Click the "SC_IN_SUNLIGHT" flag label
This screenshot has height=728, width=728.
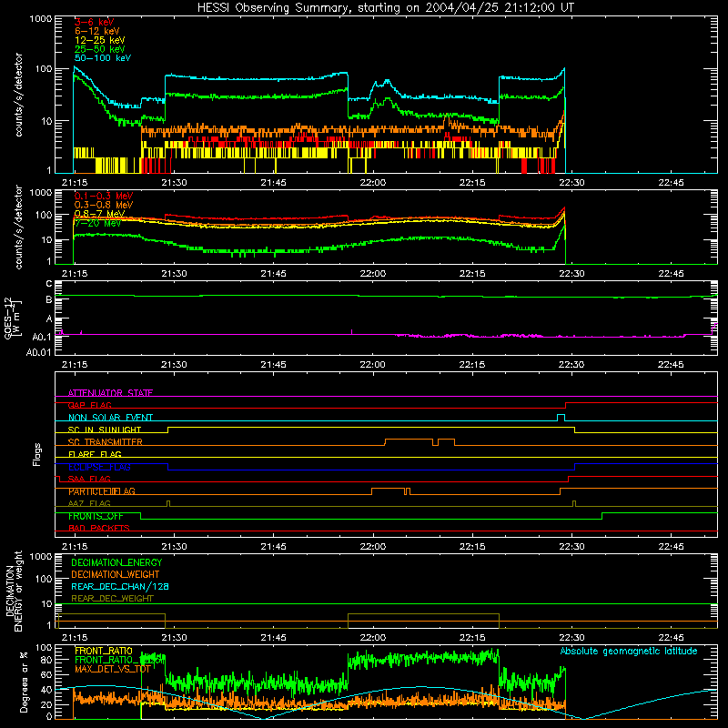(105, 430)
